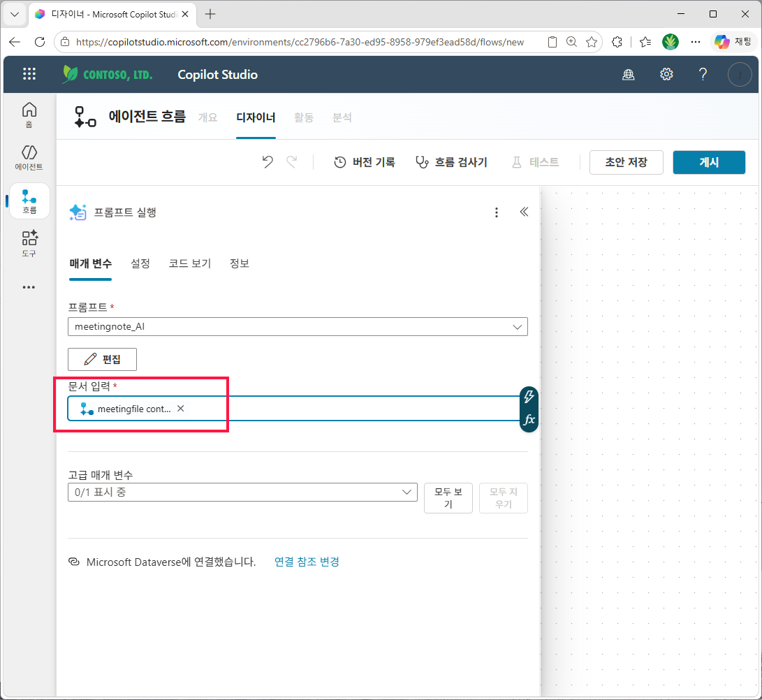Click the 테스트 button

[x=536, y=162]
